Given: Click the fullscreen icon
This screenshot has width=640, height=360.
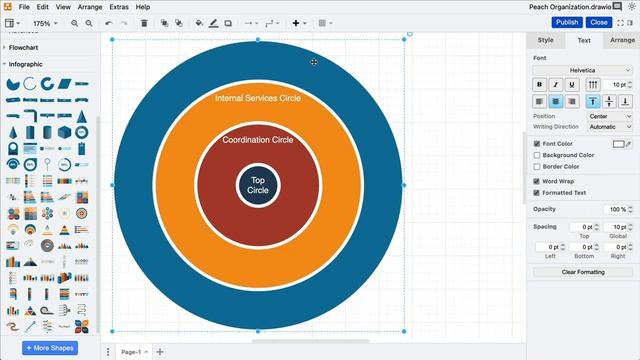Looking at the screenshot, I should click(x=620, y=23).
